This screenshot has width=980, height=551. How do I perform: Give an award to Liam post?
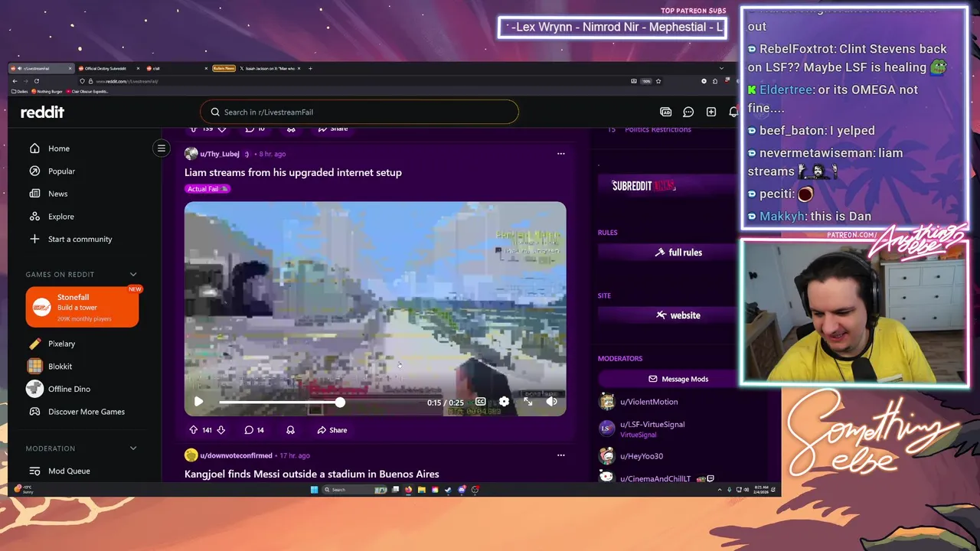[x=290, y=430]
